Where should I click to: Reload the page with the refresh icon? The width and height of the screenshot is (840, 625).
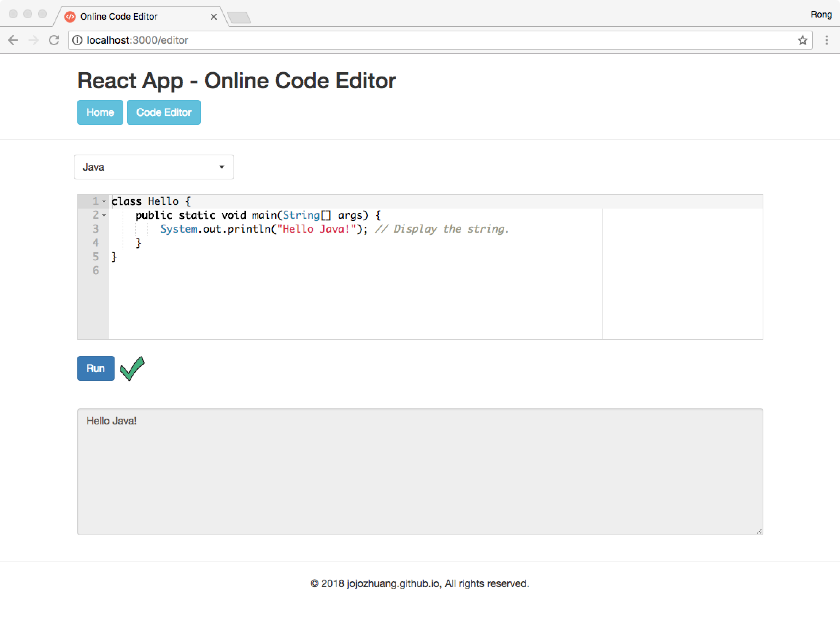point(54,40)
